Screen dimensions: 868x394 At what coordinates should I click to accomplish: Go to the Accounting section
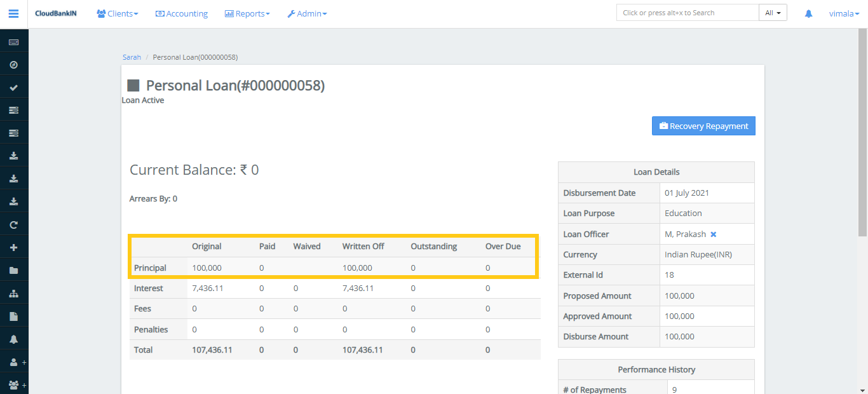point(182,13)
